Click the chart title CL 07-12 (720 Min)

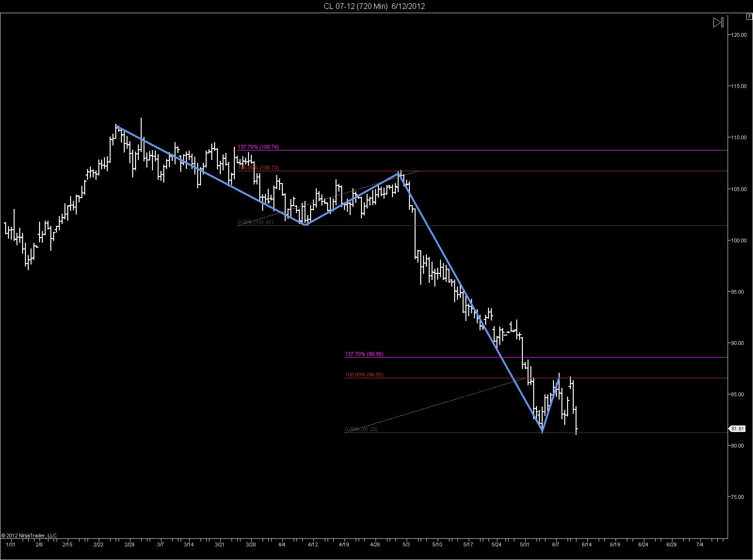[x=355, y=6]
